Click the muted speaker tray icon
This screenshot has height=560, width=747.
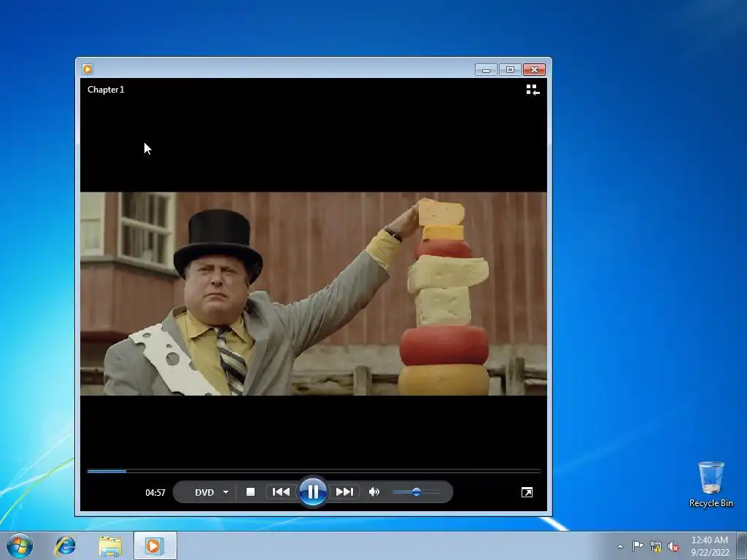coord(673,547)
